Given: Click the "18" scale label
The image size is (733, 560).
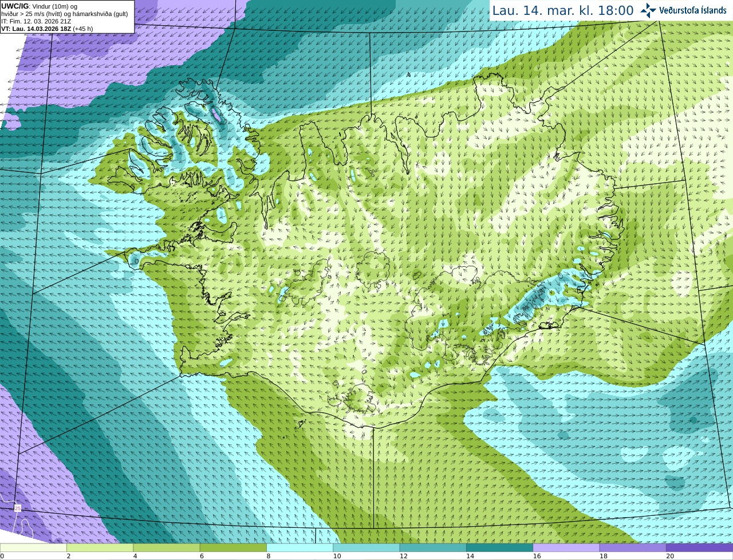Looking at the screenshot, I should [x=604, y=556].
